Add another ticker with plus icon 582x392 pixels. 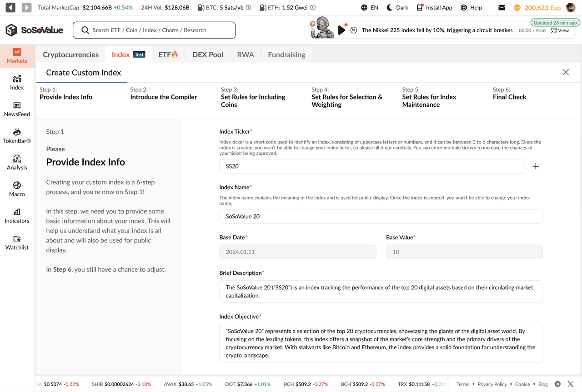[536, 166]
